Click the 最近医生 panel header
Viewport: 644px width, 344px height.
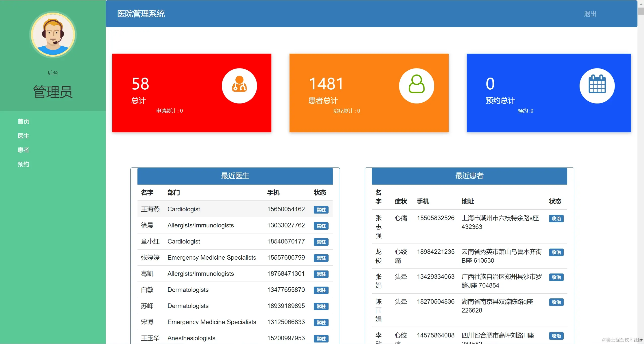coord(235,176)
